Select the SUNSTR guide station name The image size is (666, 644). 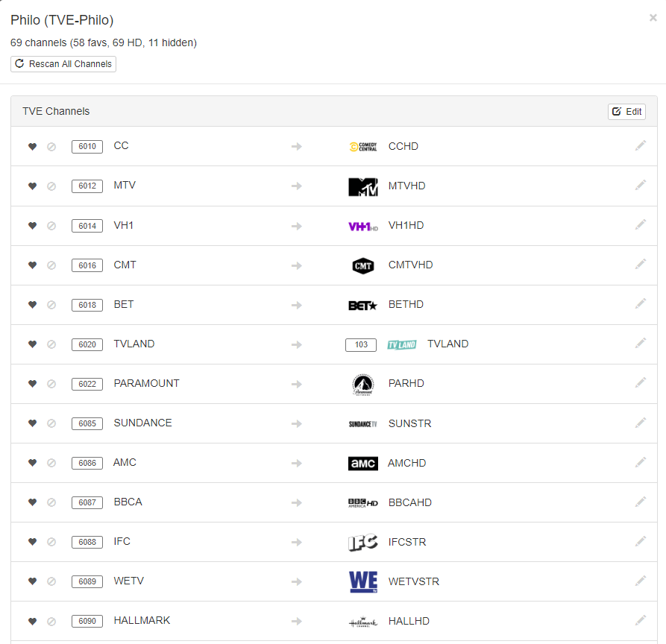click(x=409, y=423)
